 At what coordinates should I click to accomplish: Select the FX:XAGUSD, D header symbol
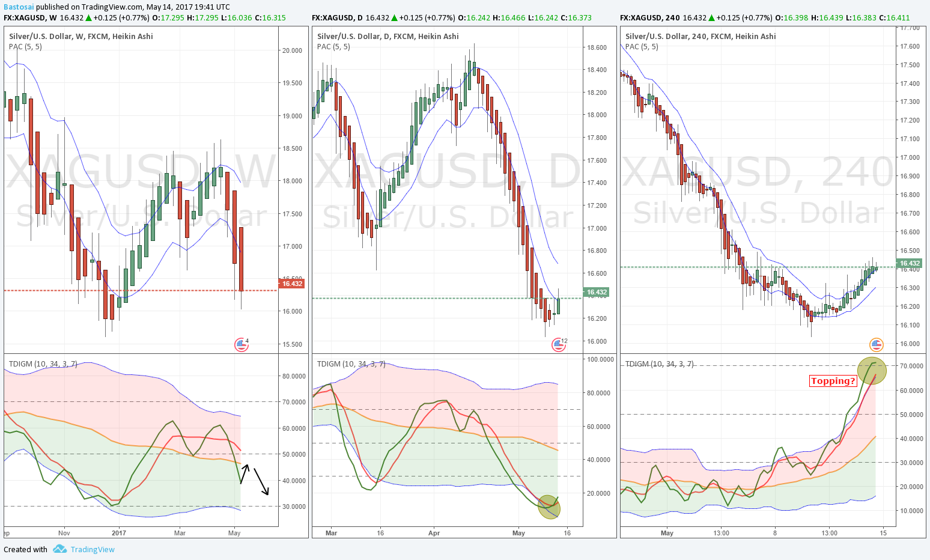(337, 17)
